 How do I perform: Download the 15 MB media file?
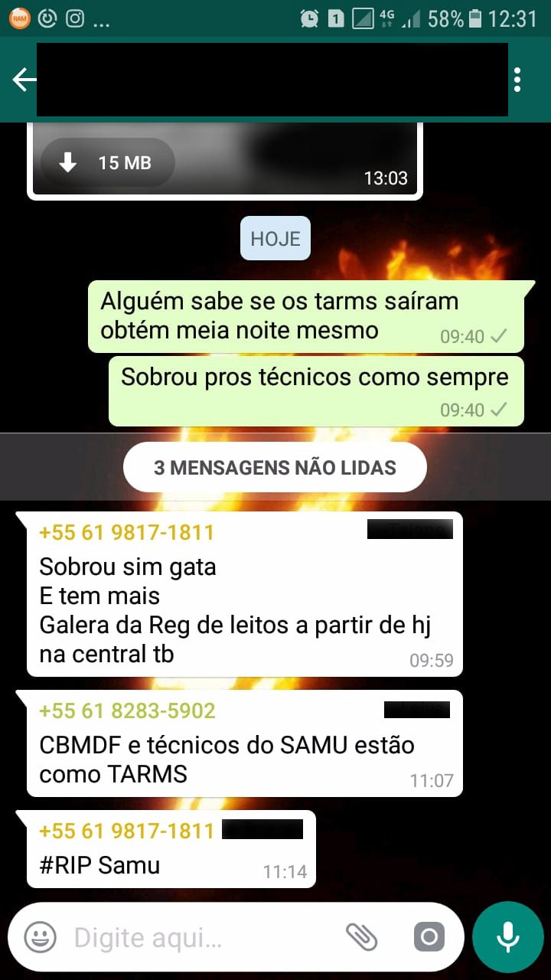tap(107, 162)
